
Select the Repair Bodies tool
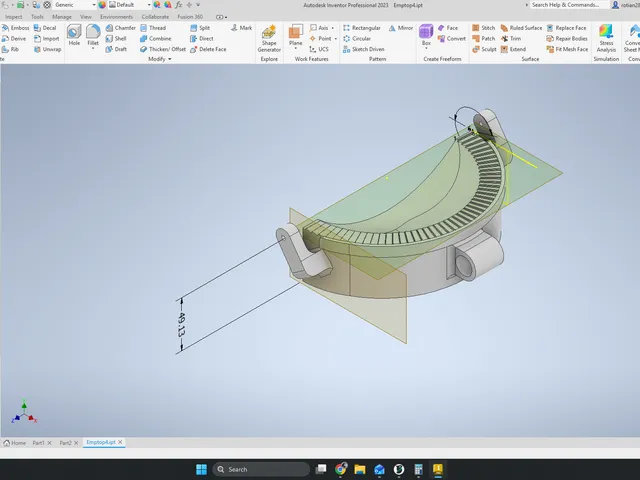[x=567, y=38]
